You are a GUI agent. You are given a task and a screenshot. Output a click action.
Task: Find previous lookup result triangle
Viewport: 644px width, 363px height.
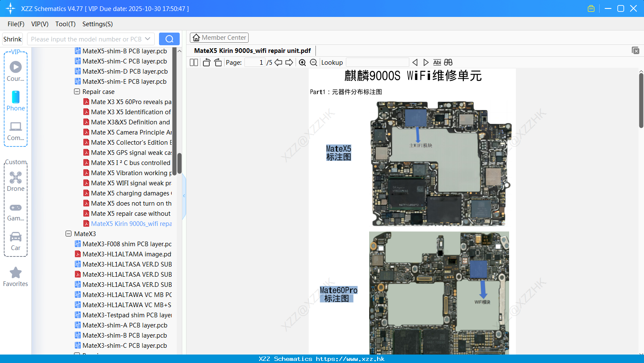(415, 63)
